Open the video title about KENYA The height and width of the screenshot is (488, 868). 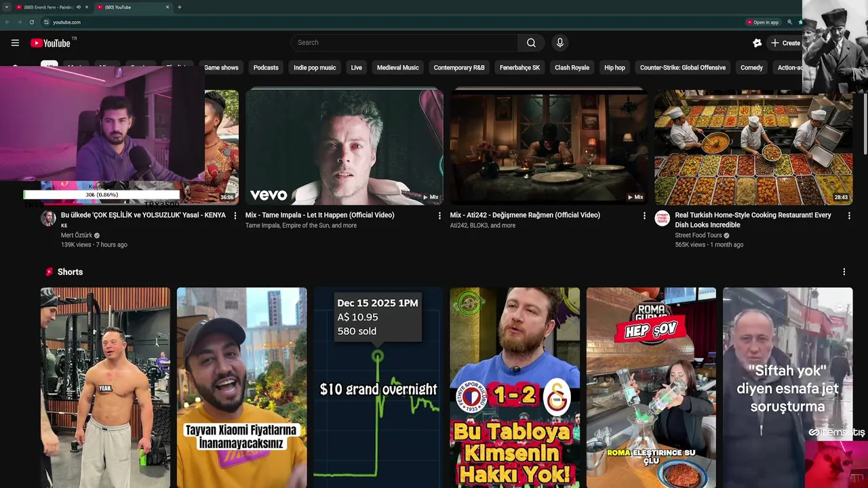pos(143,220)
